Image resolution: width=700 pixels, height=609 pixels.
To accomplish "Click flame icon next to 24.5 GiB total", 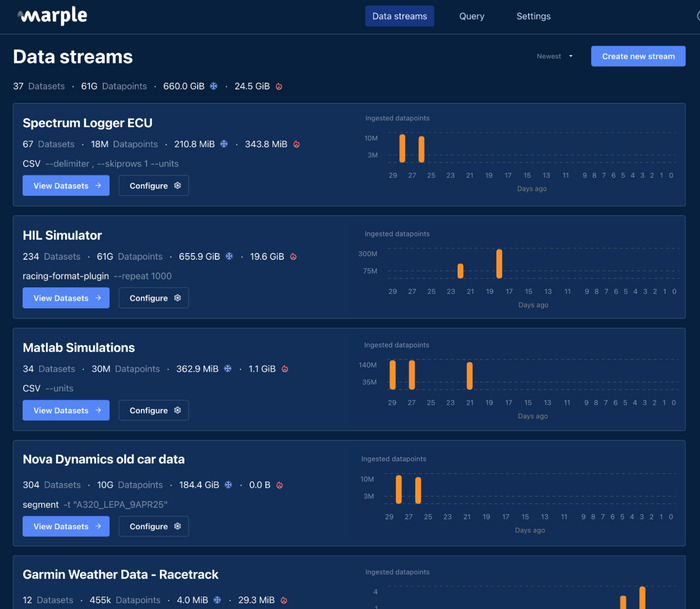I will (279, 86).
